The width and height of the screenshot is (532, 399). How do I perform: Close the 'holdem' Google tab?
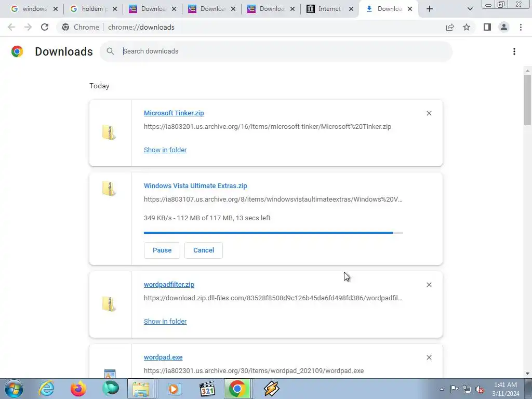115,9
